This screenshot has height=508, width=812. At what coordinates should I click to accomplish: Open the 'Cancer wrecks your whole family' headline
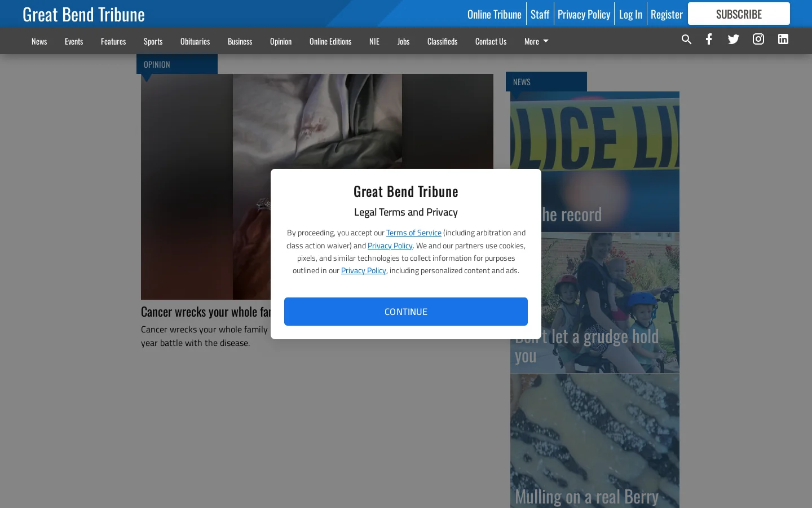[x=206, y=312]
